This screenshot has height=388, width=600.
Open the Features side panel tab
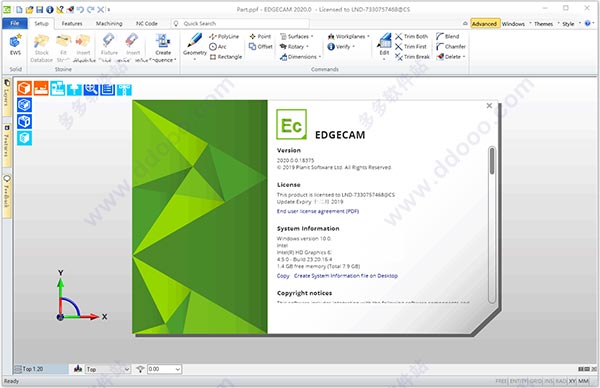click(x=7, y=145)
